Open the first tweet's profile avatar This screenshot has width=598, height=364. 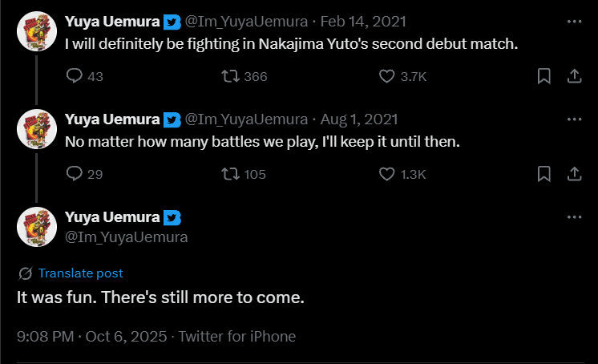pyautogui.click(x=36, y=32)
